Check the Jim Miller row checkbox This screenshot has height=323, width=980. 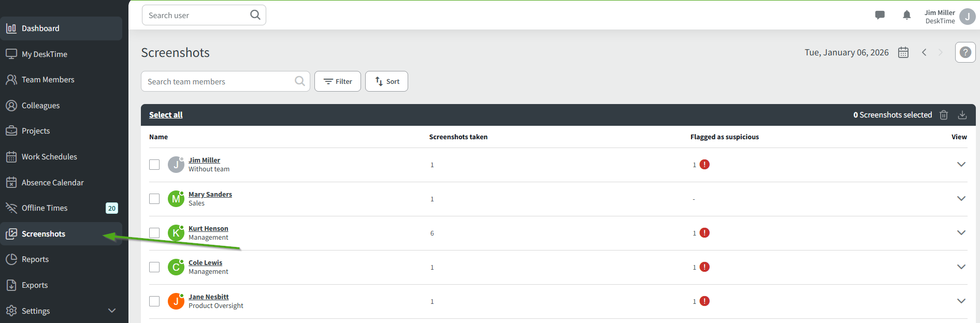(x=154, y=165)
